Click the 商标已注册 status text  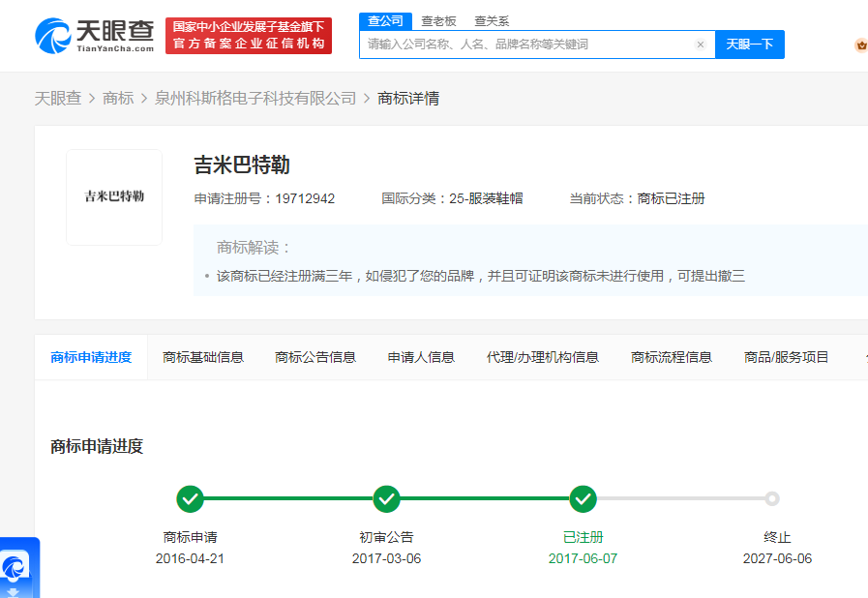pos(671,198)
